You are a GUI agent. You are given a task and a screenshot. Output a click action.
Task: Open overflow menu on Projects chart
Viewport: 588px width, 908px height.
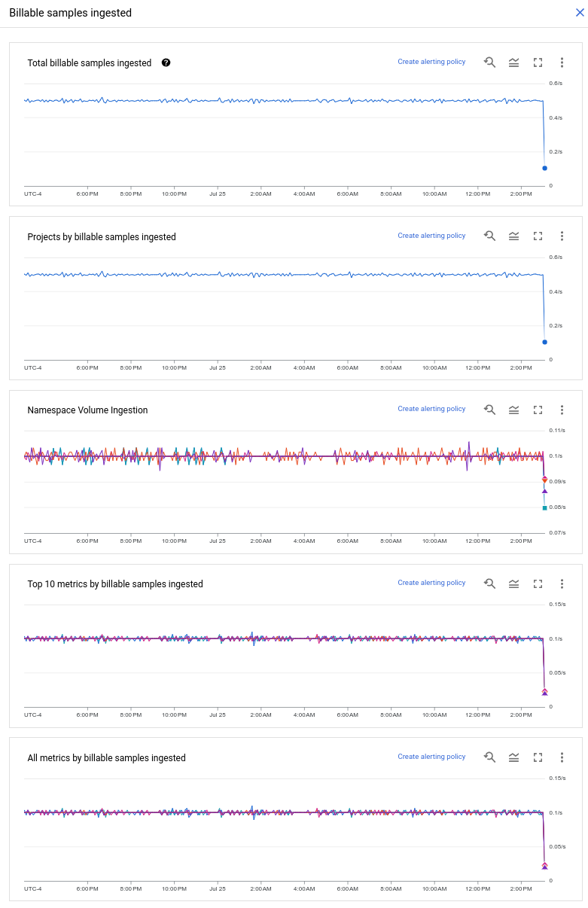(562, 236)
